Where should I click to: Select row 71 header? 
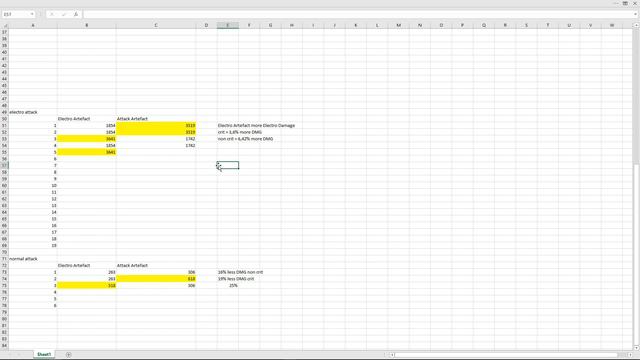[x=4, y=259]
